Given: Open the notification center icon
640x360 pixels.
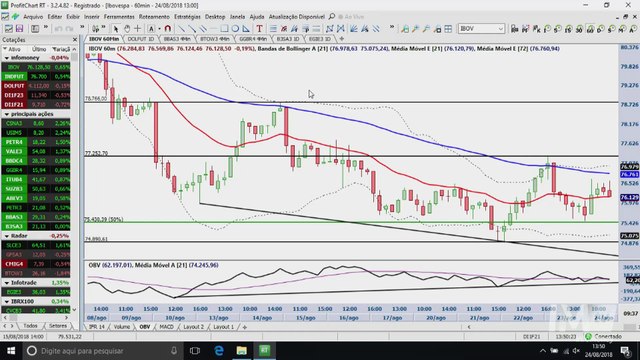Looking at the screenshot, I should [625, 351].
